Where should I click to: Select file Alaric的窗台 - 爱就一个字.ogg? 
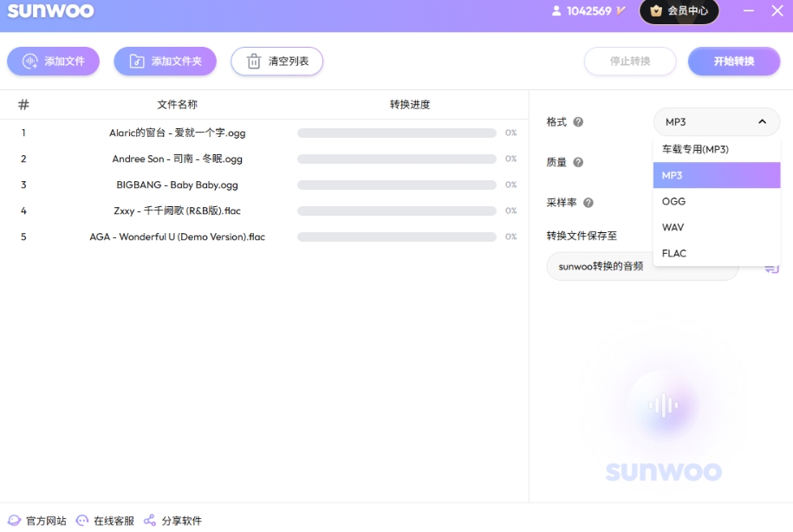178,133
